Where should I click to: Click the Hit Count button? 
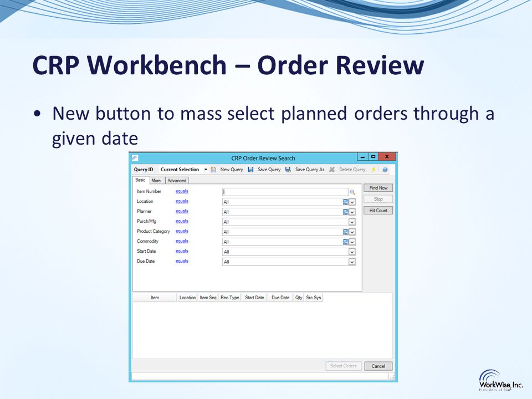pos(378,211)
